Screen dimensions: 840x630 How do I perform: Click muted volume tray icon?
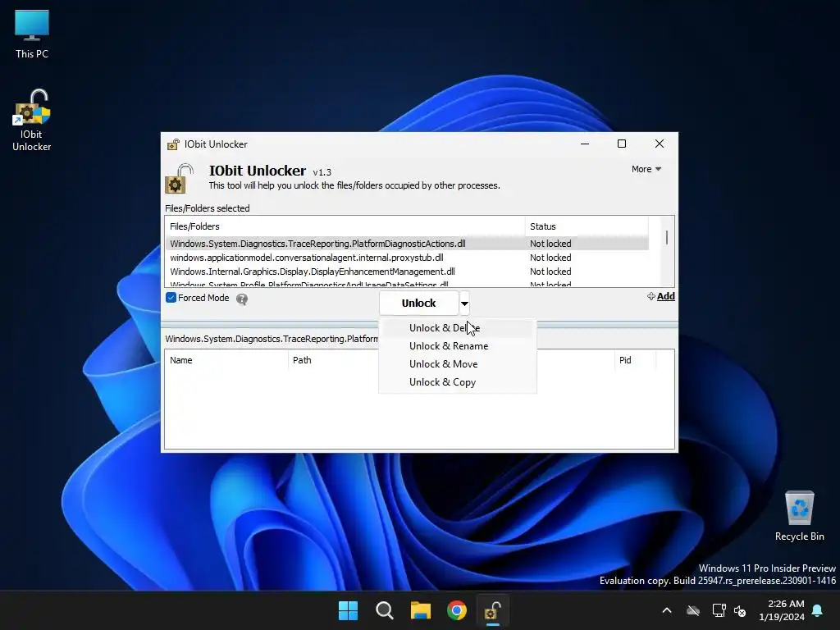click(741, 610)
